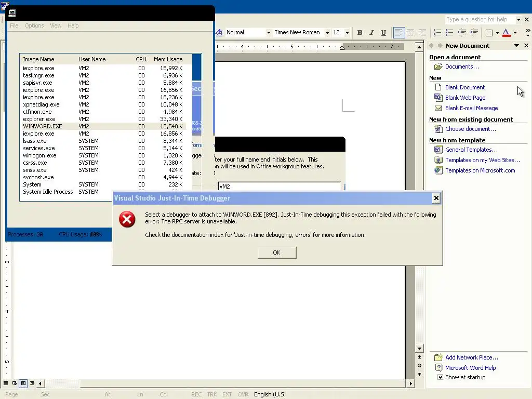Click the open-folder Documents icon

(x=438, y=66)
